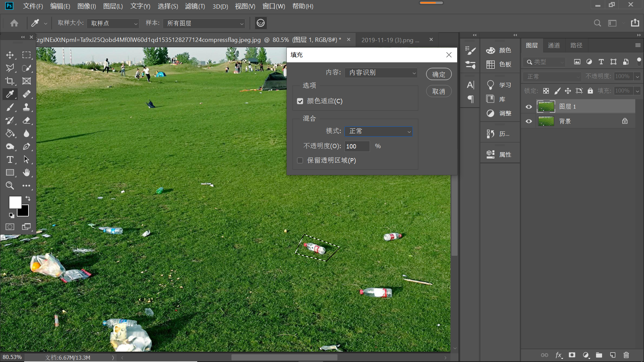Open the 取样大小 dropdown
The height and width of the screenshot is (362, 644).
click(113, 23)
